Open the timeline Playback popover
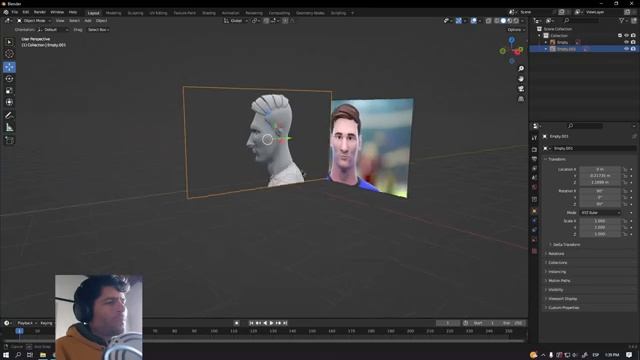Viewport: 640px width, 360px height. (25, 323)
